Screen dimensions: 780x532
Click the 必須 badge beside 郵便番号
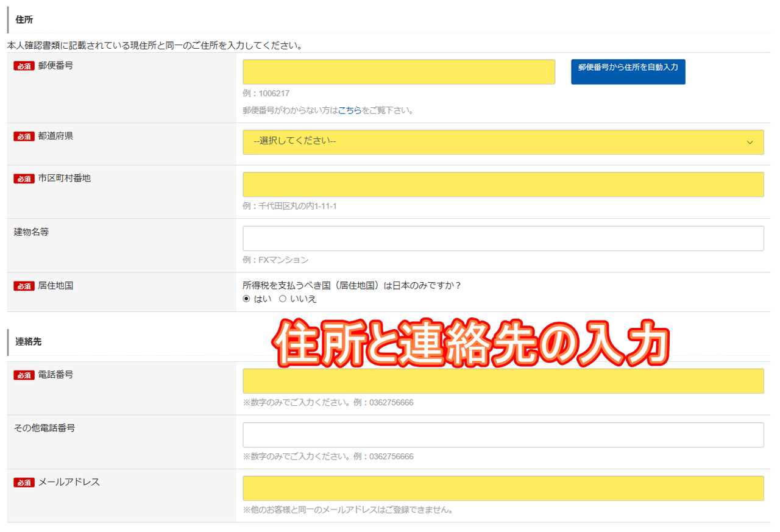(24, 66)
